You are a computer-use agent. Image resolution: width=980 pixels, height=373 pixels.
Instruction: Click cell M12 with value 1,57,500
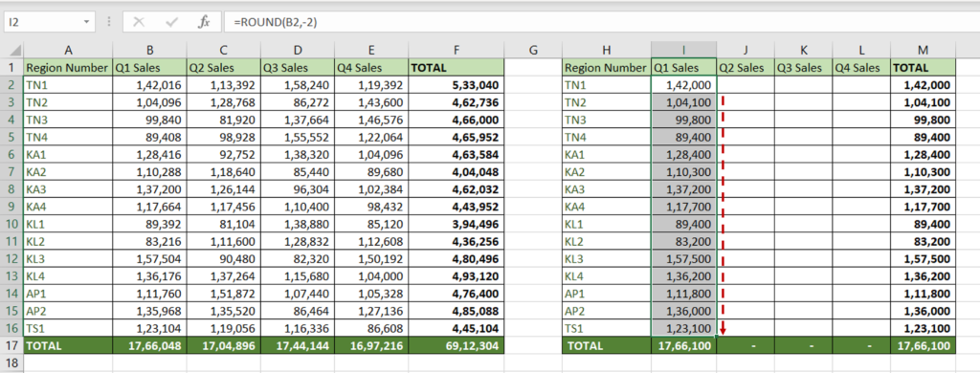[x=924, y=258]
